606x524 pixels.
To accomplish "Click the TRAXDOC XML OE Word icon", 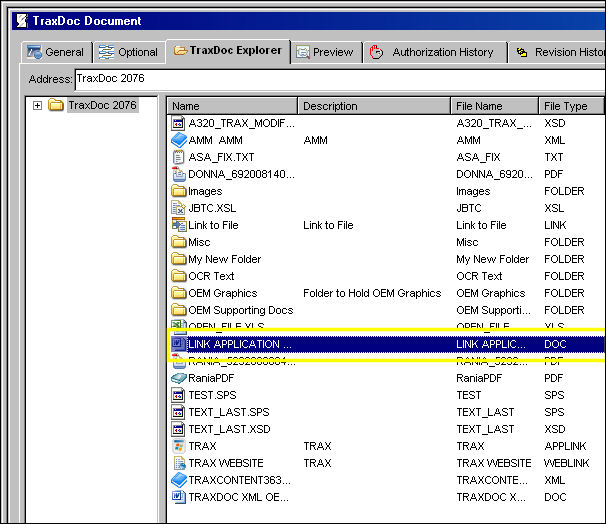I will [179, 497].
